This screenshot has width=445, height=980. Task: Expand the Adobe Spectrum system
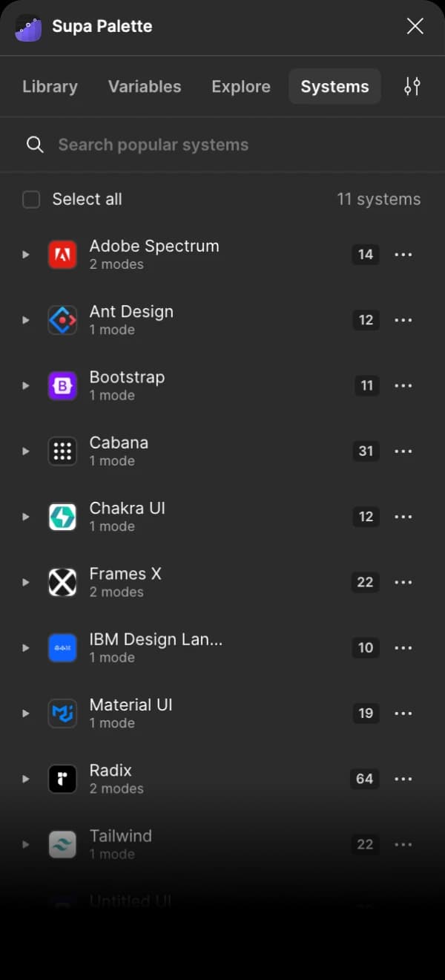(25, 255)
